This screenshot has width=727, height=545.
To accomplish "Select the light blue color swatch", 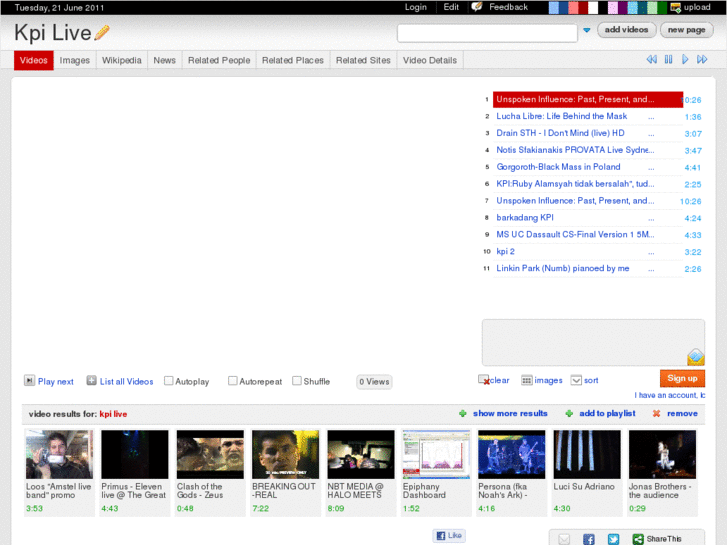I will pyautogui.click(x=553, y=7).
